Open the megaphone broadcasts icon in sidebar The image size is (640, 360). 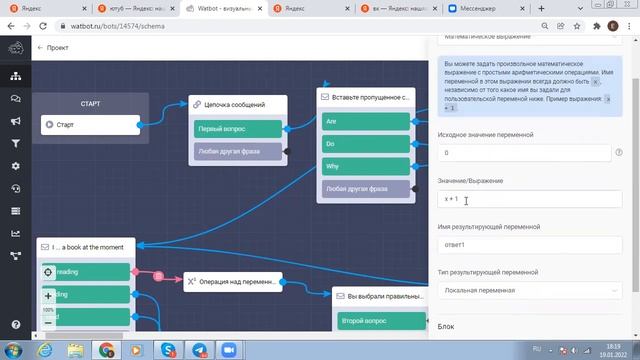(16, 121)
